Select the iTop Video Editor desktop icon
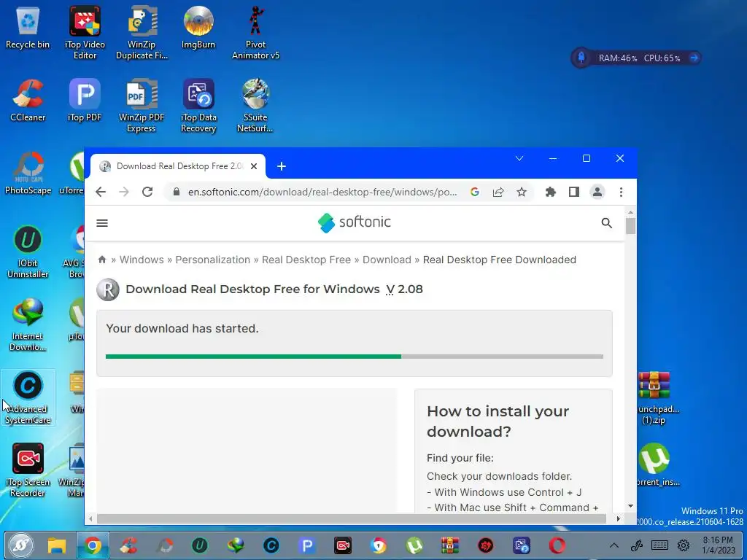 click(85, 32)
